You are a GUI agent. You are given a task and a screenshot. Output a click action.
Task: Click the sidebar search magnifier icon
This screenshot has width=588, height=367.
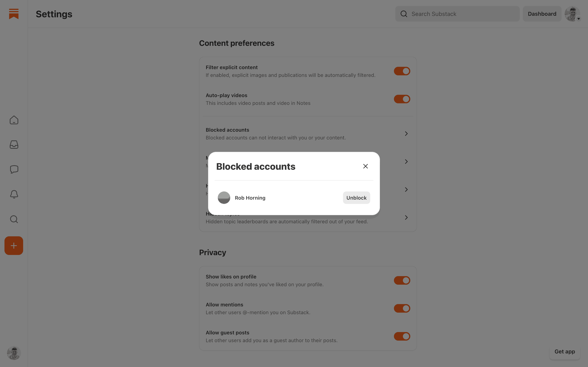14,219
